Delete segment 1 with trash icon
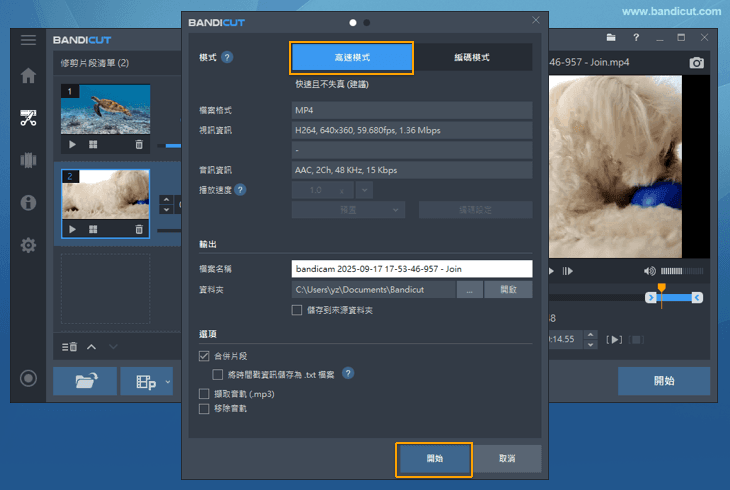 click(139, 144)
